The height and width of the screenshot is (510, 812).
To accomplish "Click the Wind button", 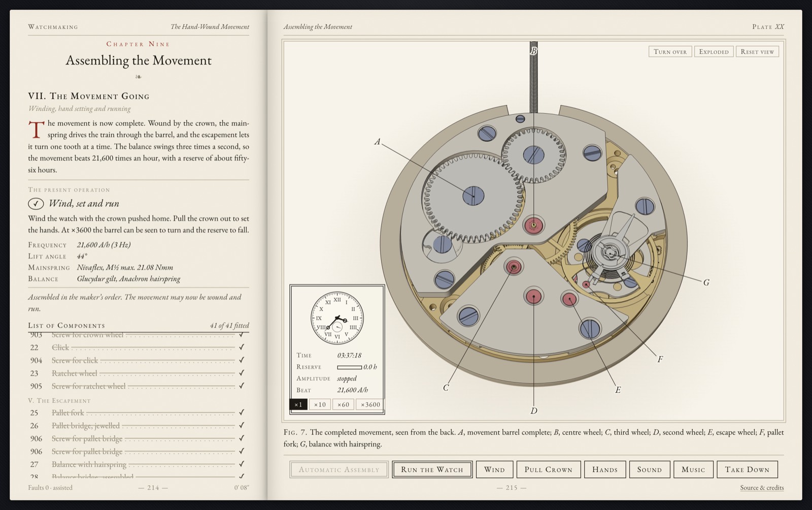I will 494,469.
